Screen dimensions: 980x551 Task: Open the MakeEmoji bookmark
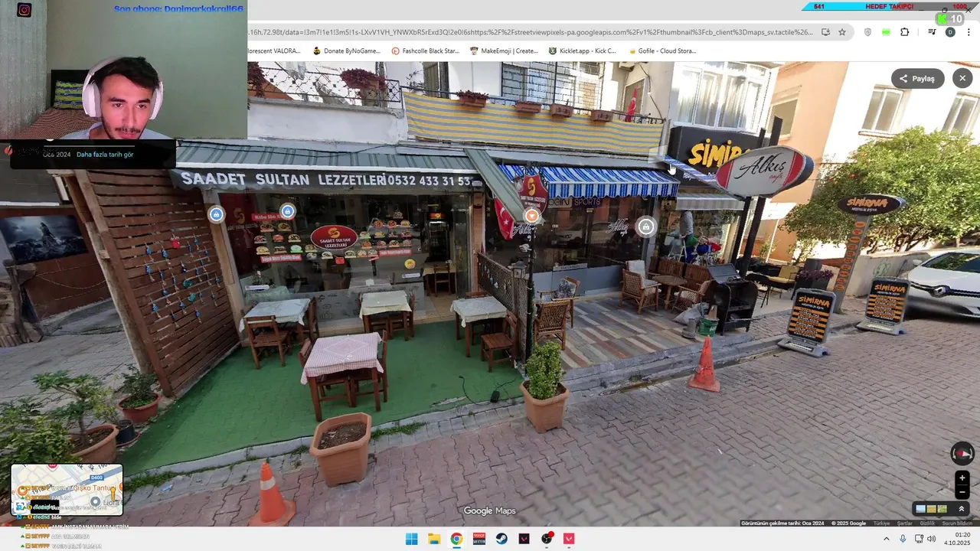pyautogui.click(x=504, y=51)
